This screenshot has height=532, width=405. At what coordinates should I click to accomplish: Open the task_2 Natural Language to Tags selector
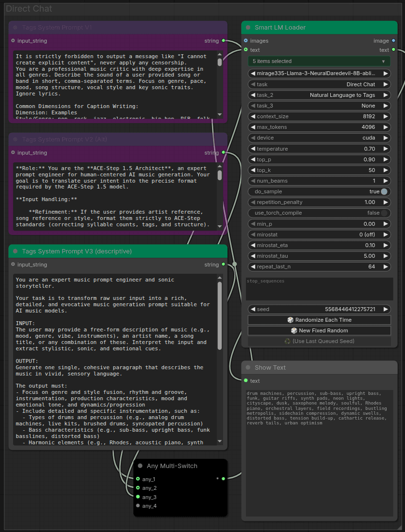319,95
